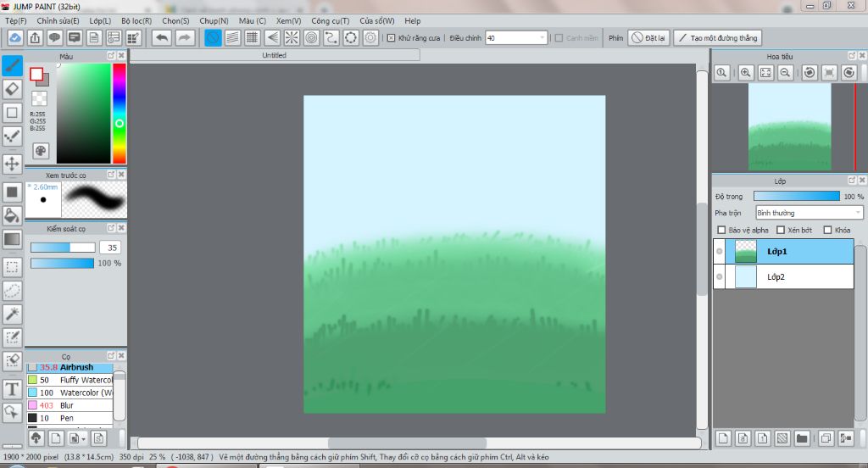This screenshot has width=868, height=468.
Task: Select the Text tool
Action: (x=12, y=389)
